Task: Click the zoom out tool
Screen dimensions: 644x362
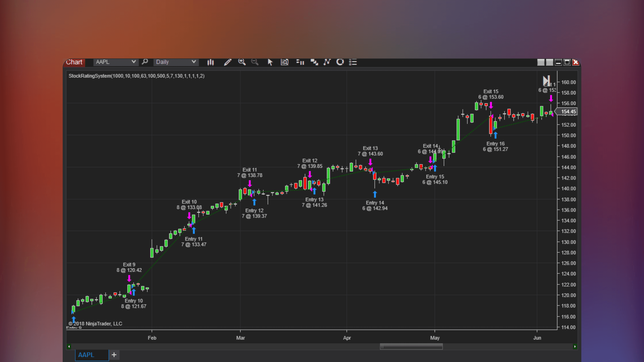Action: (255, 62)
